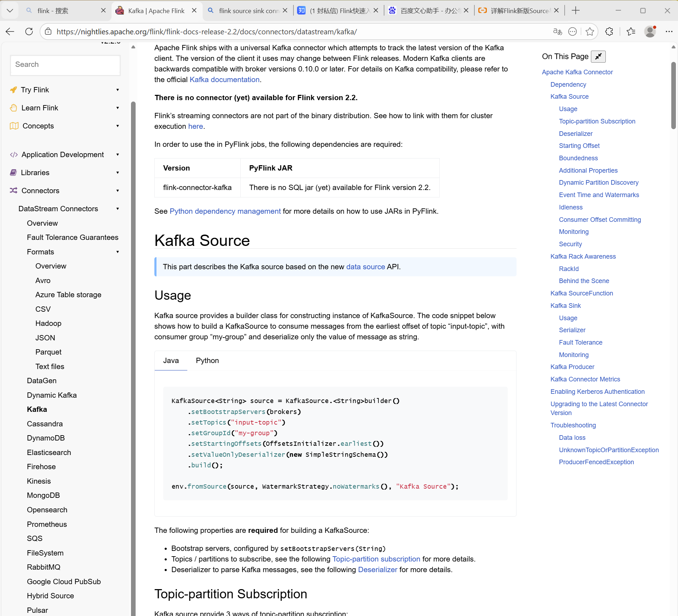This screenshot has width=678, height=616.
Task: Jump to UnknownTopicOrPartitionException section
Action: [x=609, y=450]
